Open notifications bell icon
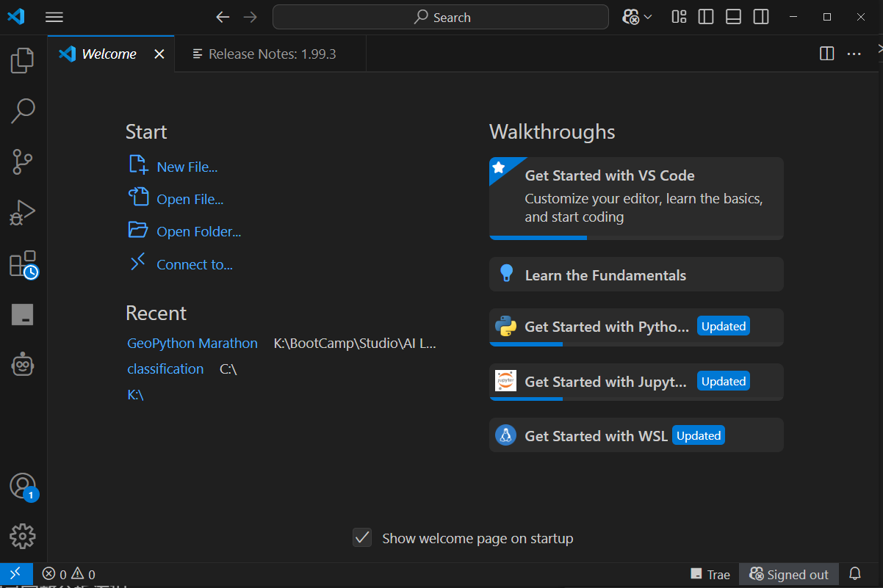Image resolution: width=883 pixels, height=588 pixels. pos(855,574)
